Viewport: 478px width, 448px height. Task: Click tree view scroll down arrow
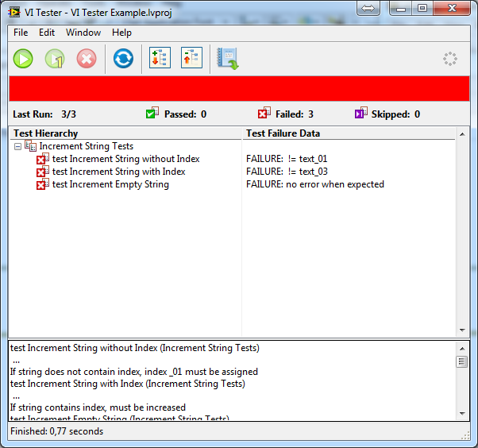[x=462, y=330]
